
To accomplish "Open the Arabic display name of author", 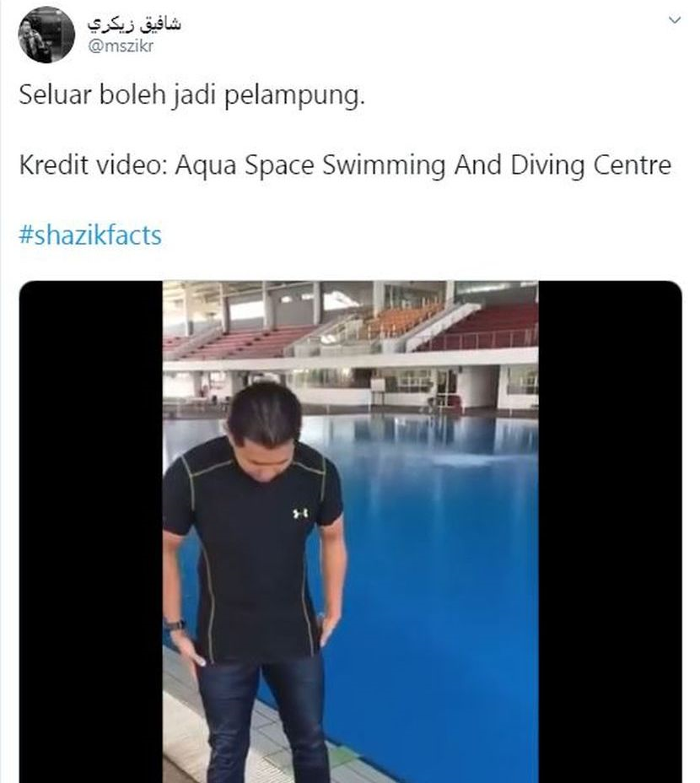I will pyautogui.click(x=134, y=24).
